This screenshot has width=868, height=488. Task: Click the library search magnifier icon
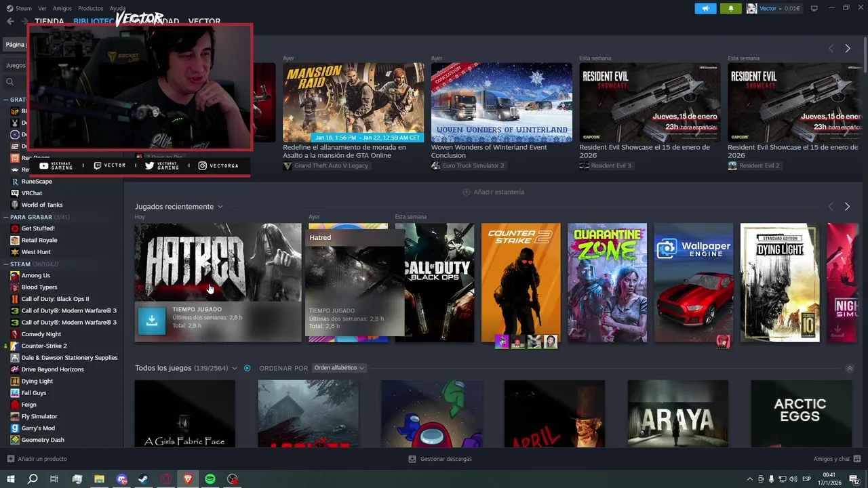tap(9, 82)
